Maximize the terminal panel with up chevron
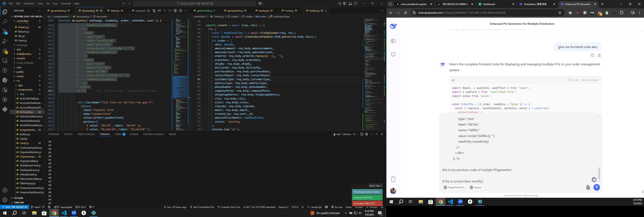This screenshot has width=644, height=217. (x=377, y=134)
